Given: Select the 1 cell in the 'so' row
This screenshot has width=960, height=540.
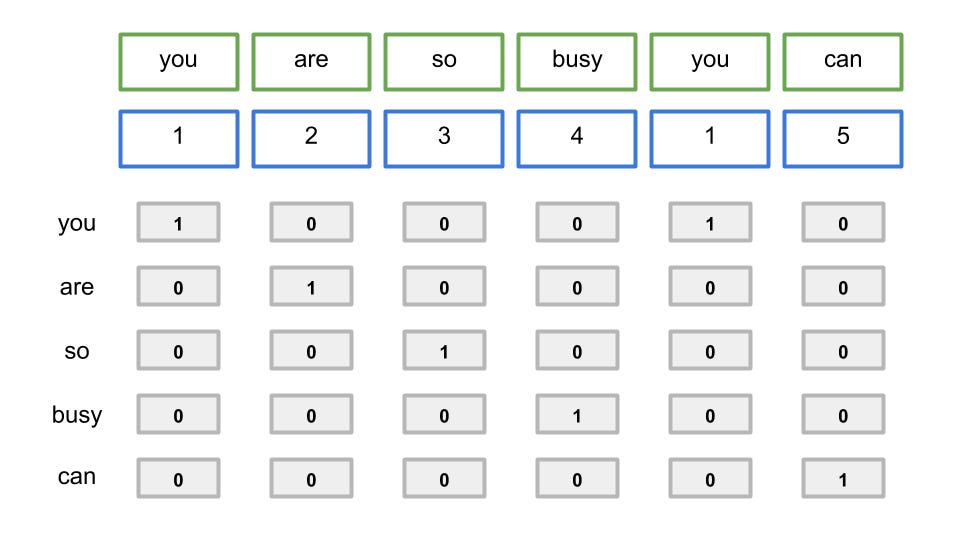Looking at the screenshot, I should [x=444, y=350].
